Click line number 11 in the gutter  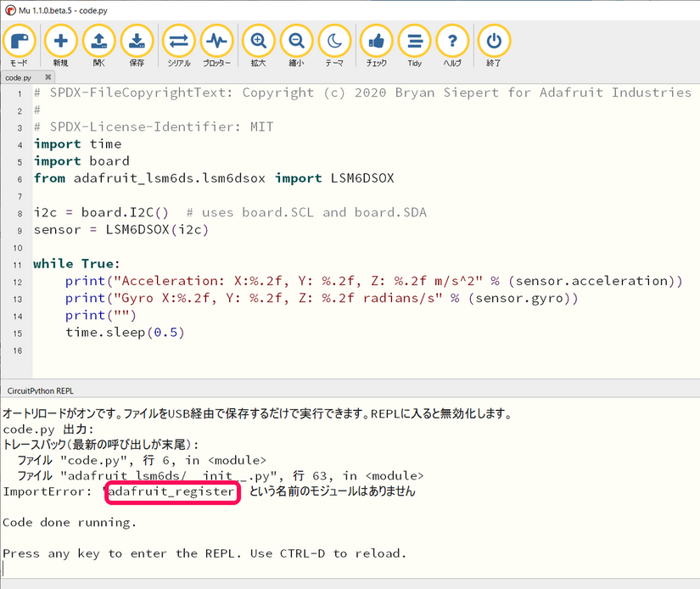pyautogui.click(x=17, y=264)
